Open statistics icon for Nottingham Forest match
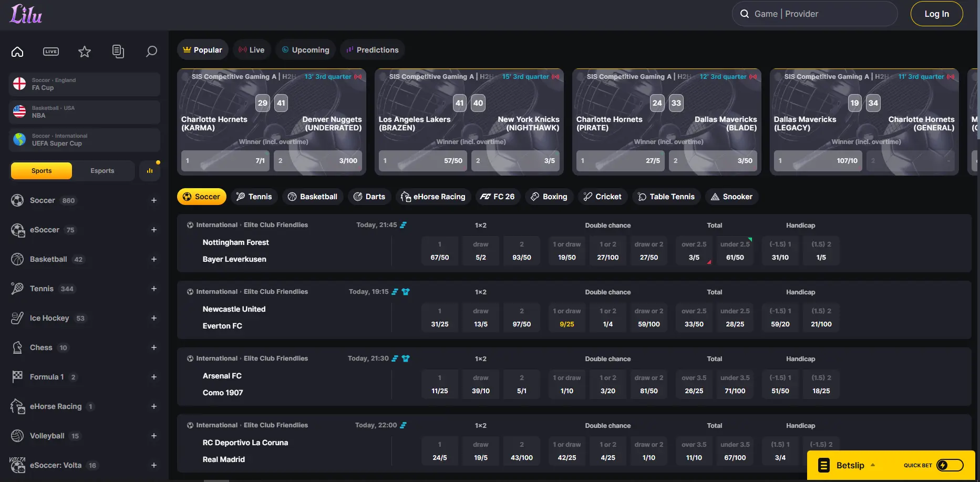The image size is (980, 482). point(403,225)
